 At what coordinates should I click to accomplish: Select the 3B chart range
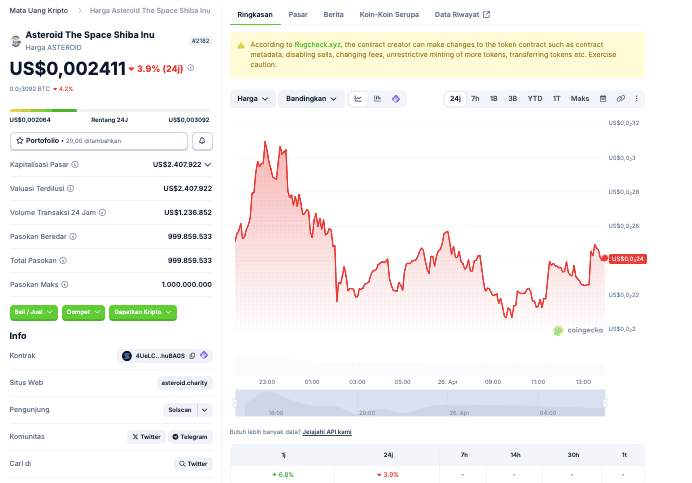[x=512, y=98]
